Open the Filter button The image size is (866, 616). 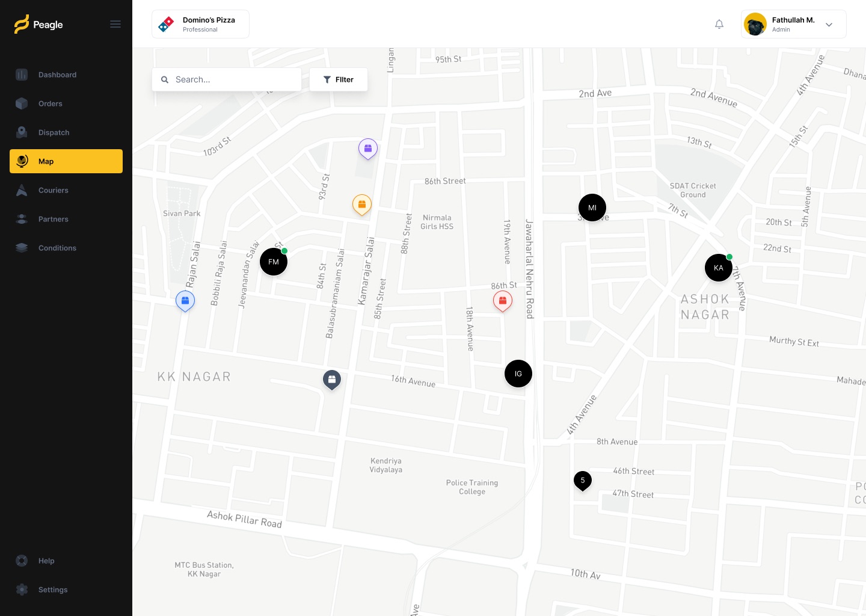point(339,79)
